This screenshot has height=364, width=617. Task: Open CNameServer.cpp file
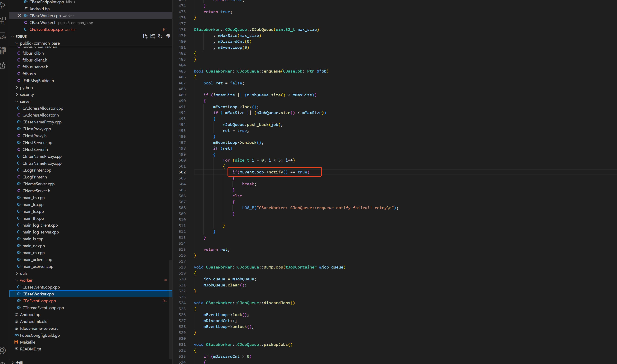tap(91, 184)
